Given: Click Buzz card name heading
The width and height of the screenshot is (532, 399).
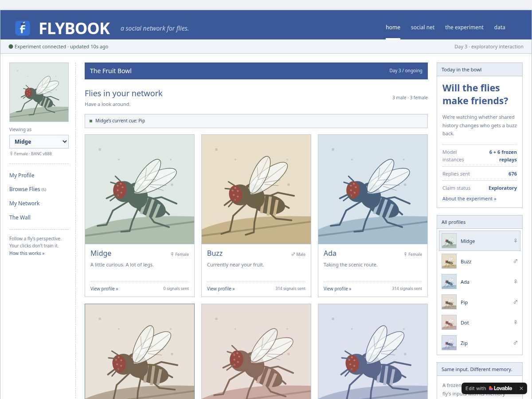Looking at the screenshot, I should pos(215,253).
